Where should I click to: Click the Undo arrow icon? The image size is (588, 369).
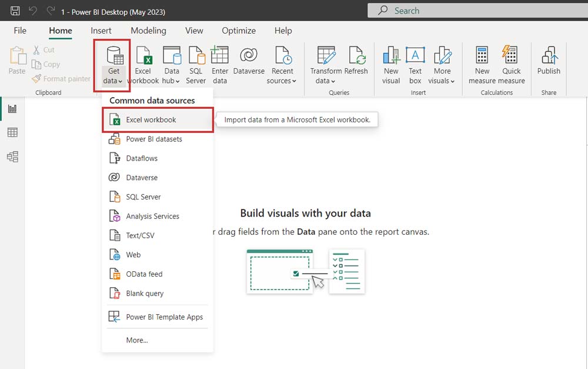pos(33,11)
